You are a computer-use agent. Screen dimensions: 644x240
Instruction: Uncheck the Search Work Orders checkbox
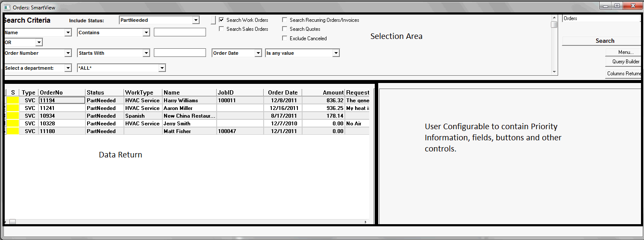(221, 20)
